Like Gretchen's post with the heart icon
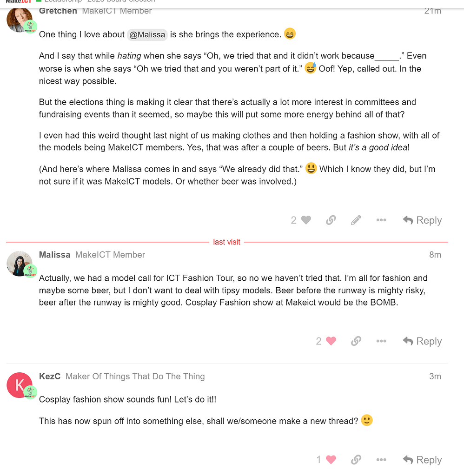Screen dimensions: 464x476 click(306, 220)
